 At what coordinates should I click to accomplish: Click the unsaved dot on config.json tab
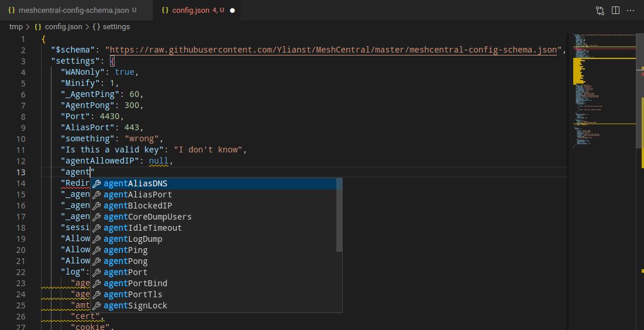click(x=232, y=11)
